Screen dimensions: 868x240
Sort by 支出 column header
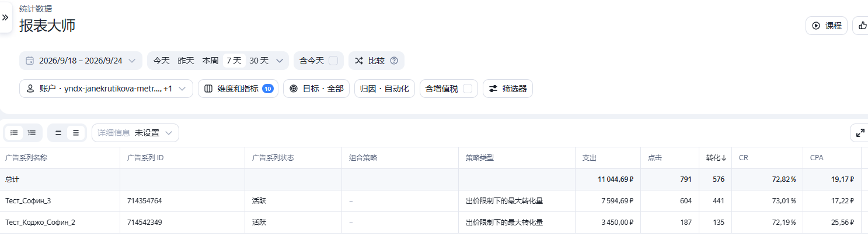point(590,158)
